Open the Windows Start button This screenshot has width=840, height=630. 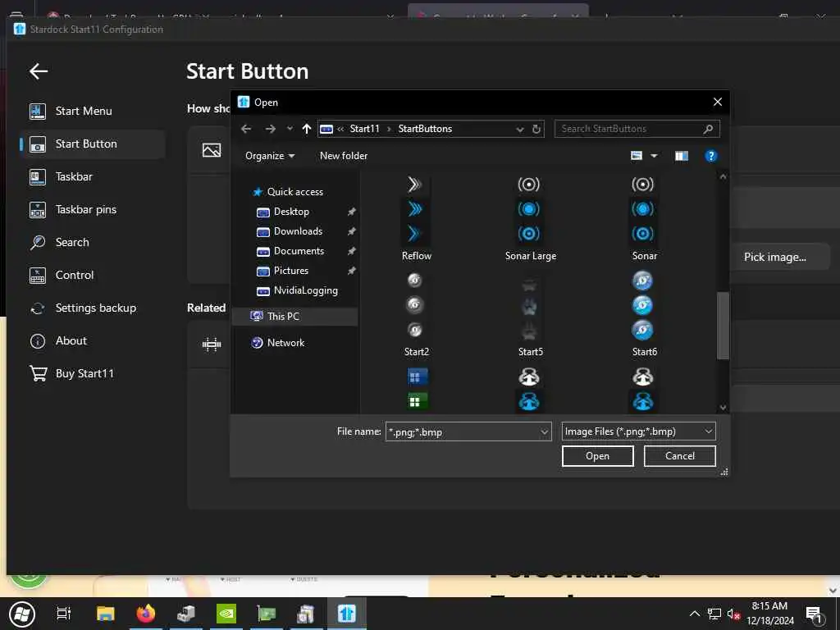click(x=22, y=614)
